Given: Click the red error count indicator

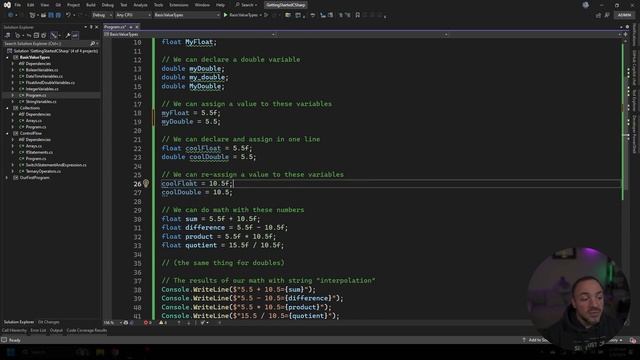Looking at the screenshot, I should (x=147, y=323).
